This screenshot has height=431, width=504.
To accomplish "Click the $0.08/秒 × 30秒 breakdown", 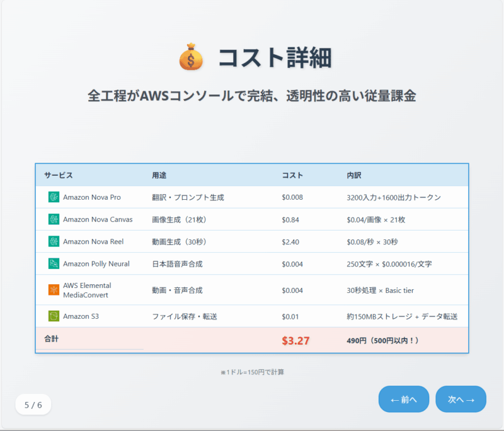I will [x=372, y=242].
